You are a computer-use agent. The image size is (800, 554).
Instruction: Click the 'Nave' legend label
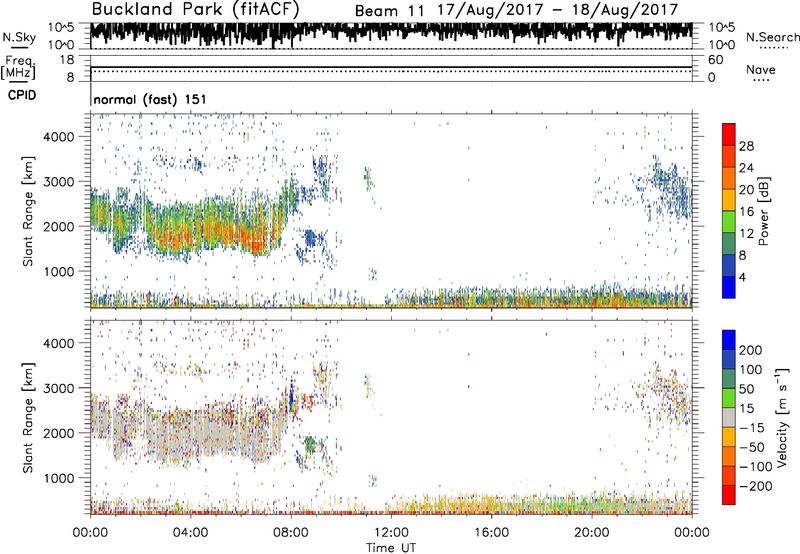(761, 69)
